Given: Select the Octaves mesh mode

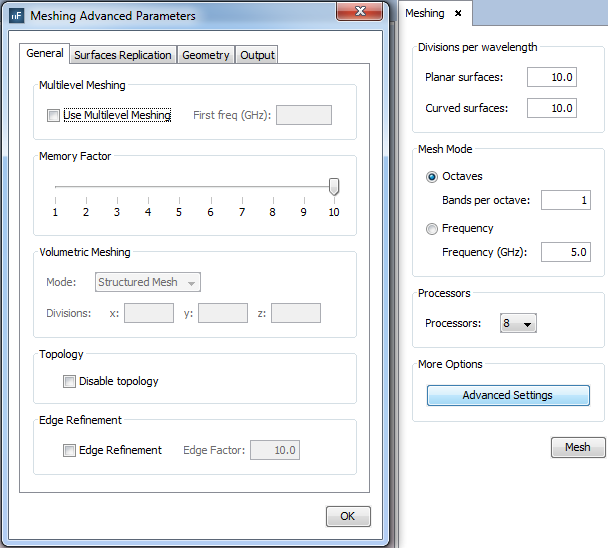Looking at the screenshot, I should point(432,177).
